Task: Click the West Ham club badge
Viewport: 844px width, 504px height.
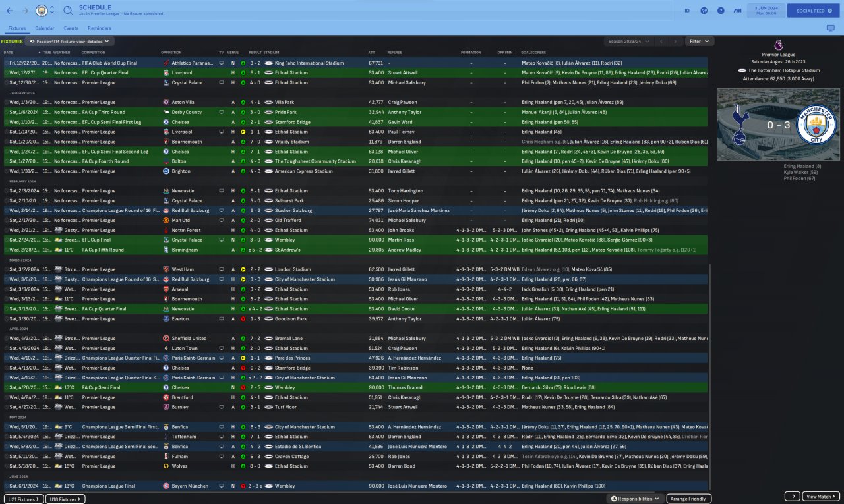Action: point(166,269)
